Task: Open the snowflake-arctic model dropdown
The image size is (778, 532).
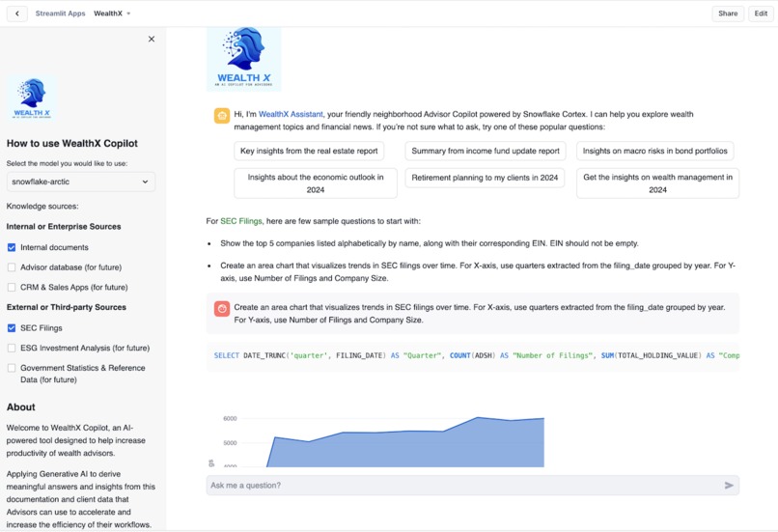Action: (x=81, y=182)
